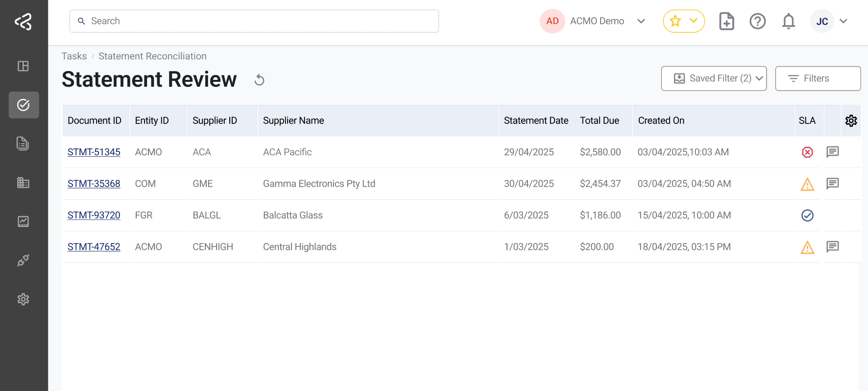The height and width of the screenshot is (391, 868).
Task: Open statement STMT-35368
Action: (94, 184)
